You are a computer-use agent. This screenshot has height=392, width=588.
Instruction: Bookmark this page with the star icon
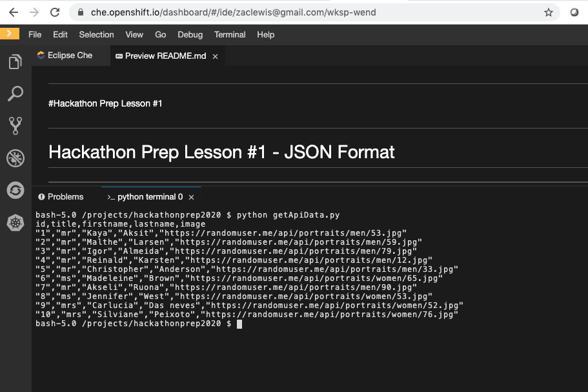[x=549, y=12]
